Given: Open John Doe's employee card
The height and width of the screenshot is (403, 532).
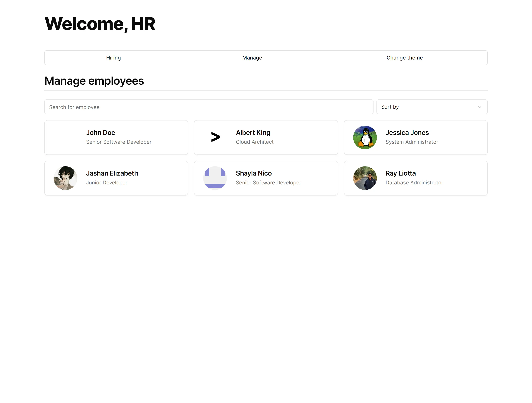Looking at the screenshot, I should pos(116,137).
